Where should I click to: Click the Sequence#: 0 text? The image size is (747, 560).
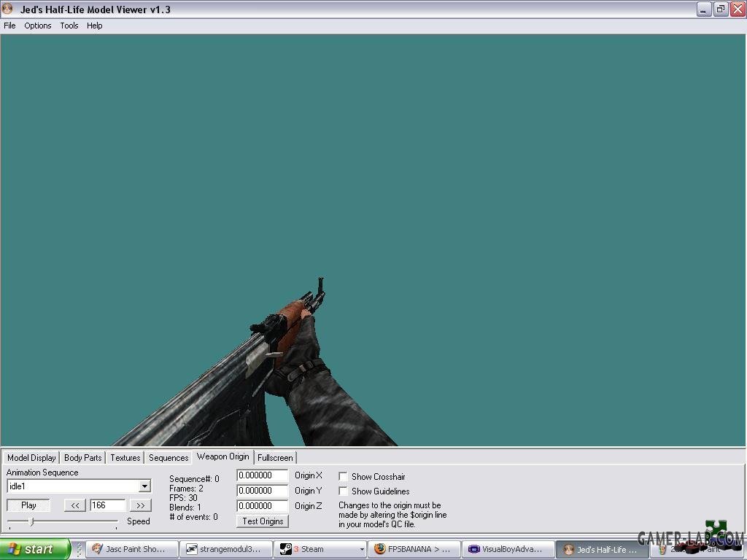pos(194,479)
